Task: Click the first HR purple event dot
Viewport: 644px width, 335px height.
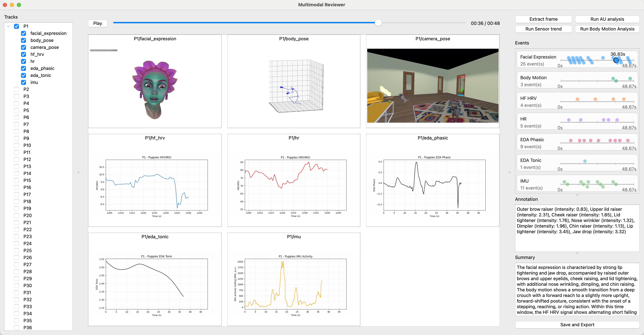Action: pos(569,120)
